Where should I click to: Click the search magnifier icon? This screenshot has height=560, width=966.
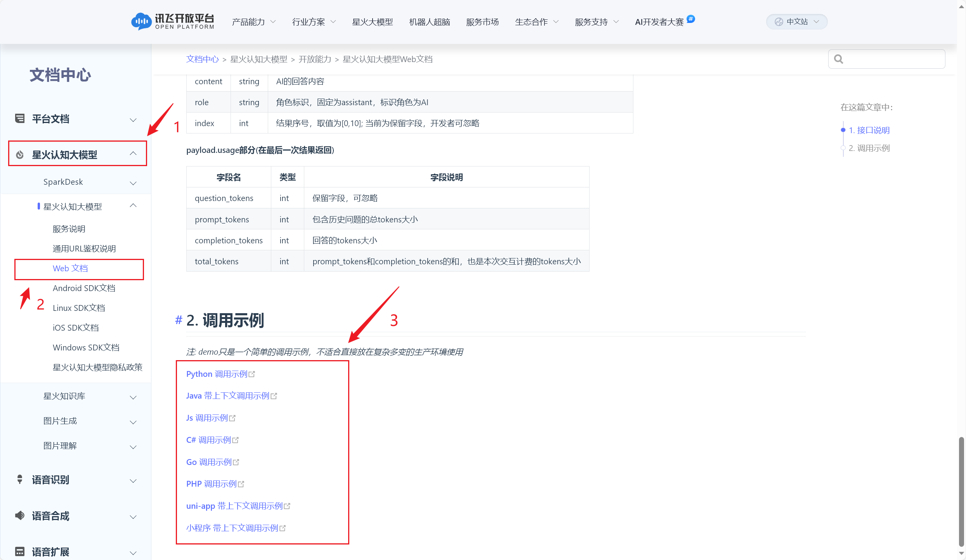pyautogui.click(x=839, y=59)
